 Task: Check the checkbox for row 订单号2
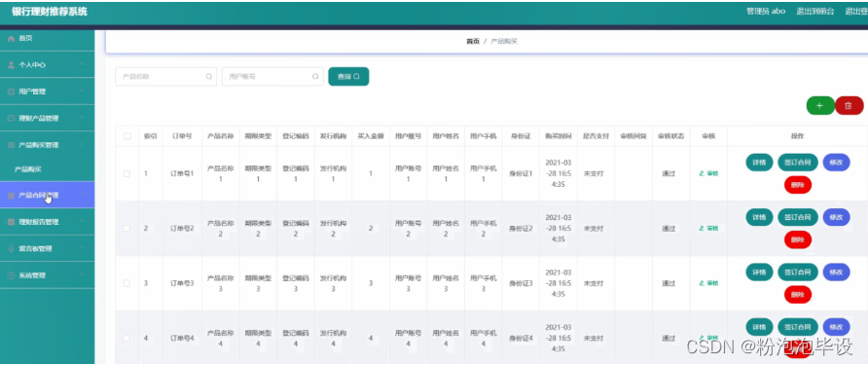127,228
